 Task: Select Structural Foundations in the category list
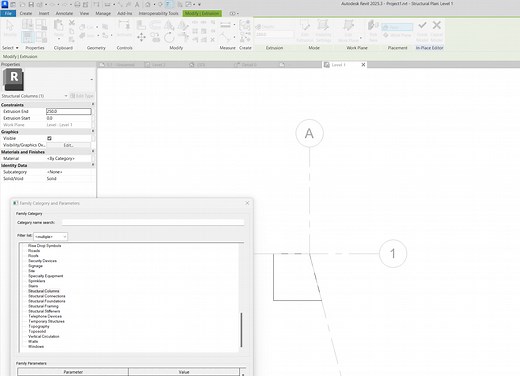click(x=47, y=301)
